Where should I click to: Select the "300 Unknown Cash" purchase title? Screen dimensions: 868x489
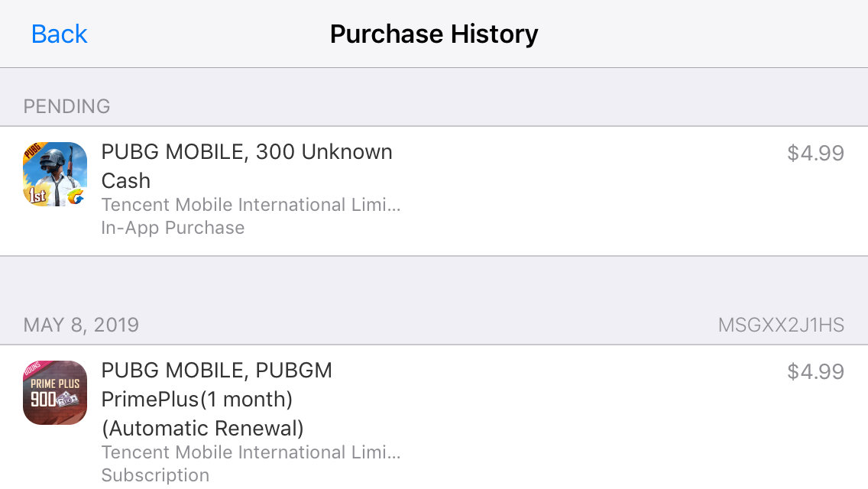tap(247, 152)
